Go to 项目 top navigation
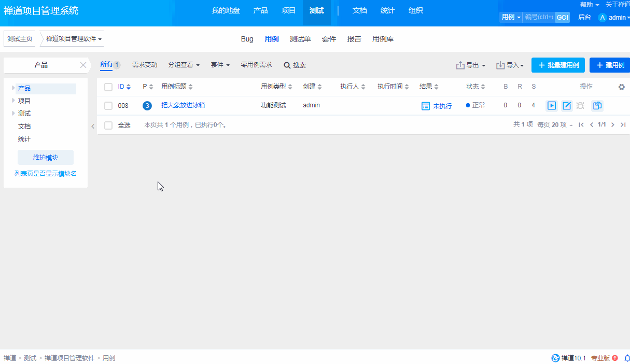The height and width of the screenshot is (364, 630). click(289, 10)
